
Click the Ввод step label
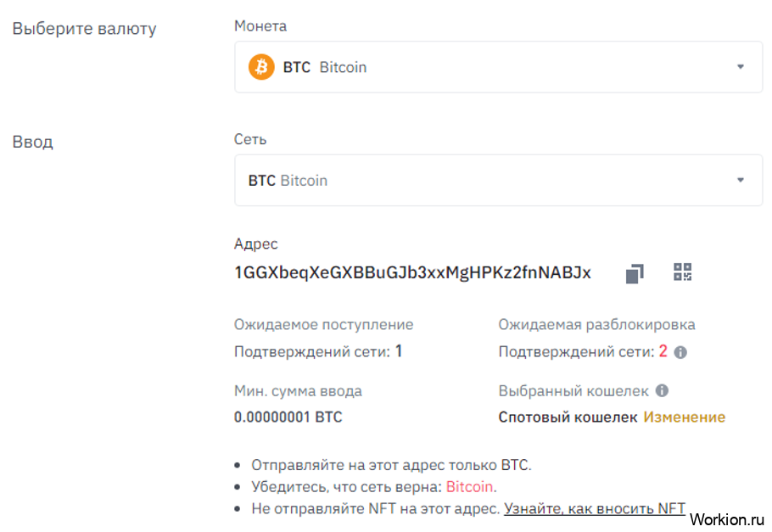click(x=32, y=142)
